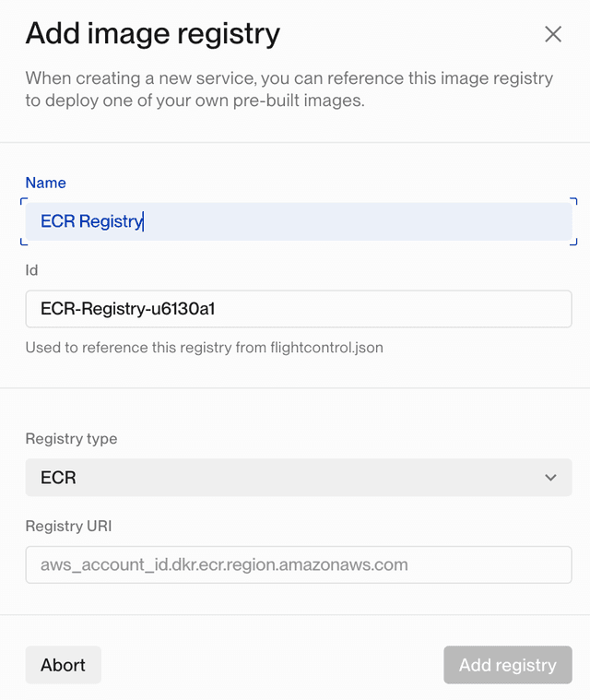Click the "Id" field label

(31, 270)
